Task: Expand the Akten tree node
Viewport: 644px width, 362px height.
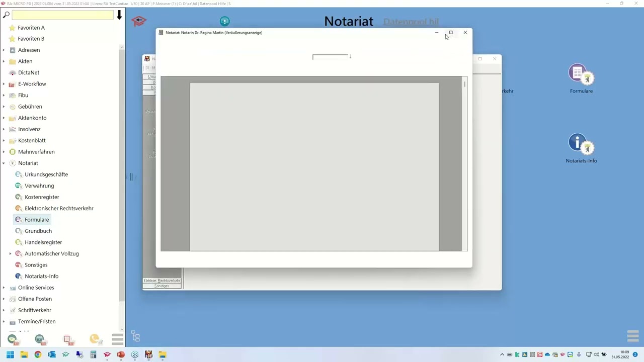Action: tap(4, 61)
